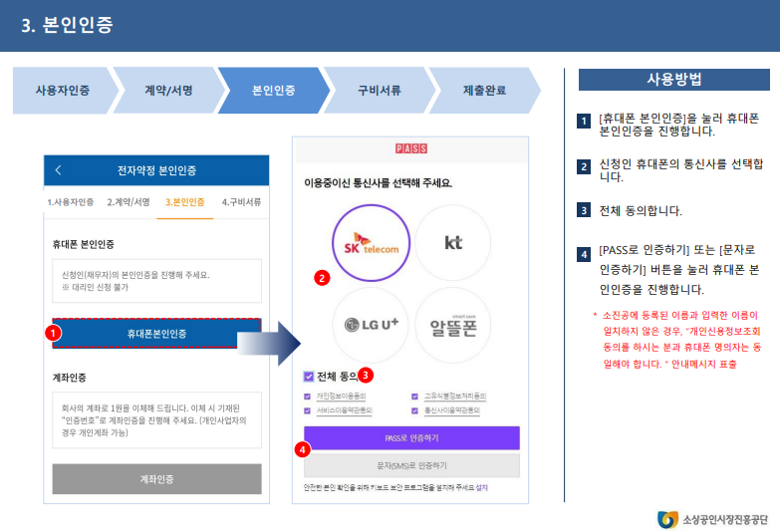Screen dimensions: 780x532
Task: Select the SK telecom carrier logo
Action: [372, 243]
